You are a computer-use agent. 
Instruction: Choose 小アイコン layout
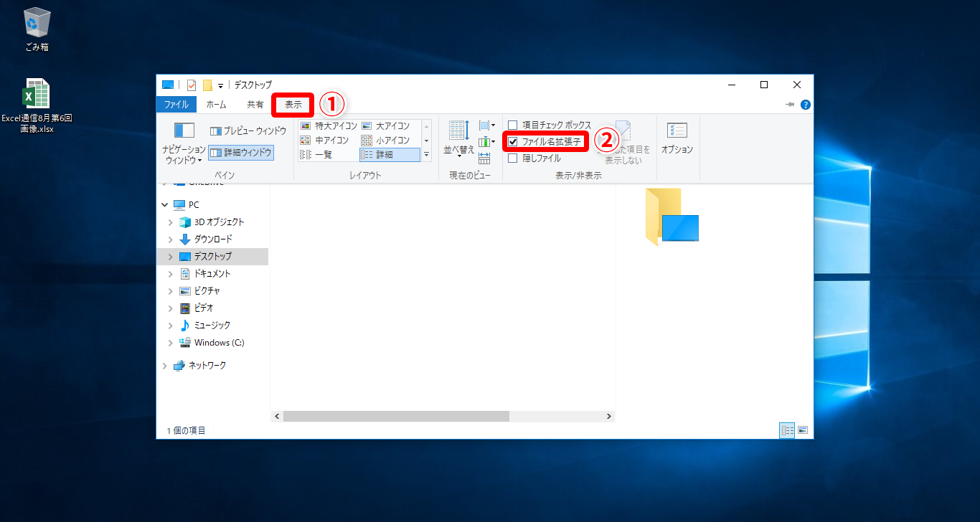385,141
